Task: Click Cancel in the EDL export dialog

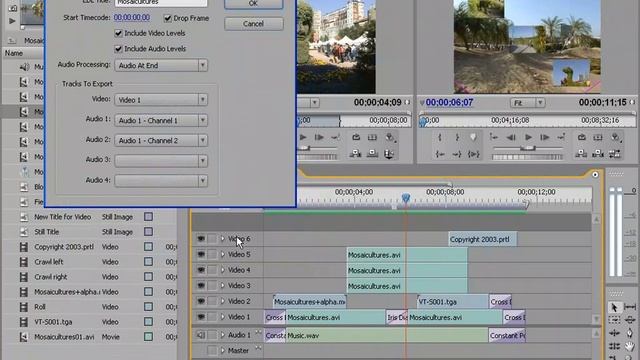Action: [x=253, y=24]
